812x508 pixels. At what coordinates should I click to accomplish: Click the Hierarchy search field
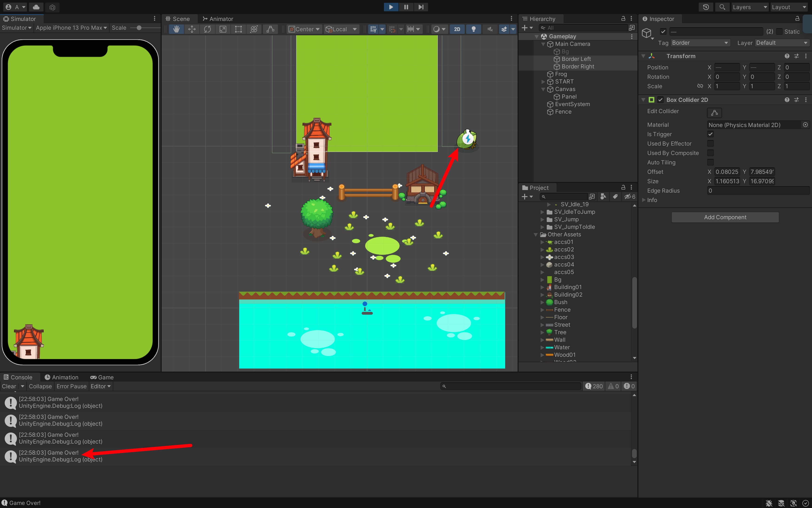coord(583,28)
